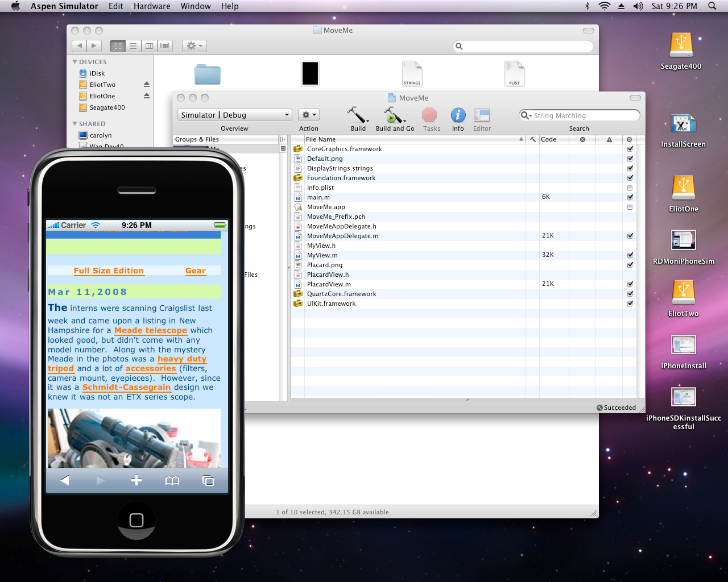Select EliotOne drive icon on the desktop
Image resolution: width=728 pixels, height=582 pixels.
click(684, 188)
